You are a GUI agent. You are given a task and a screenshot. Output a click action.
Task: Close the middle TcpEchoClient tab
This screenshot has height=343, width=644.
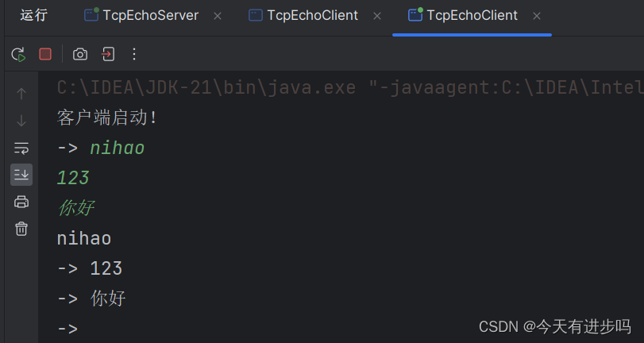377,16
